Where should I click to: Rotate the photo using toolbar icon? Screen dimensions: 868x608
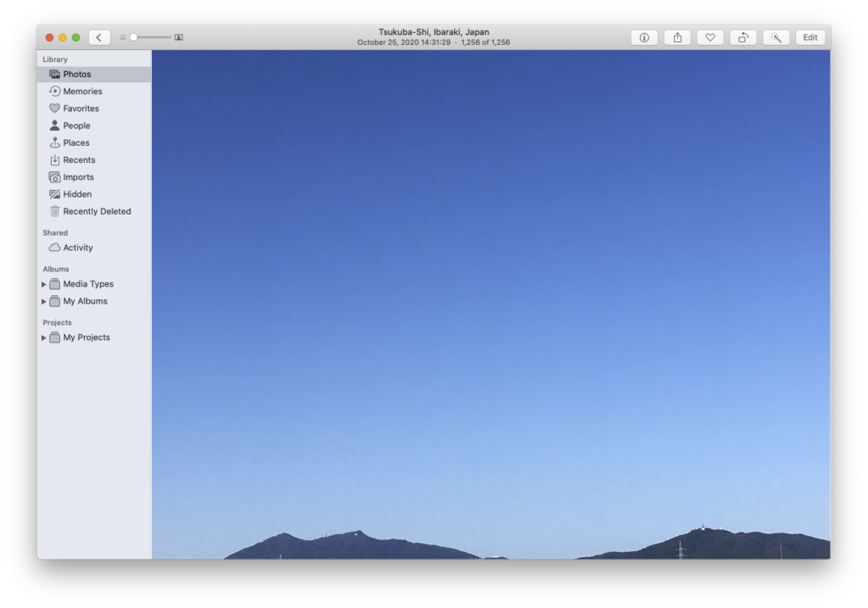(x=743, y=37)
